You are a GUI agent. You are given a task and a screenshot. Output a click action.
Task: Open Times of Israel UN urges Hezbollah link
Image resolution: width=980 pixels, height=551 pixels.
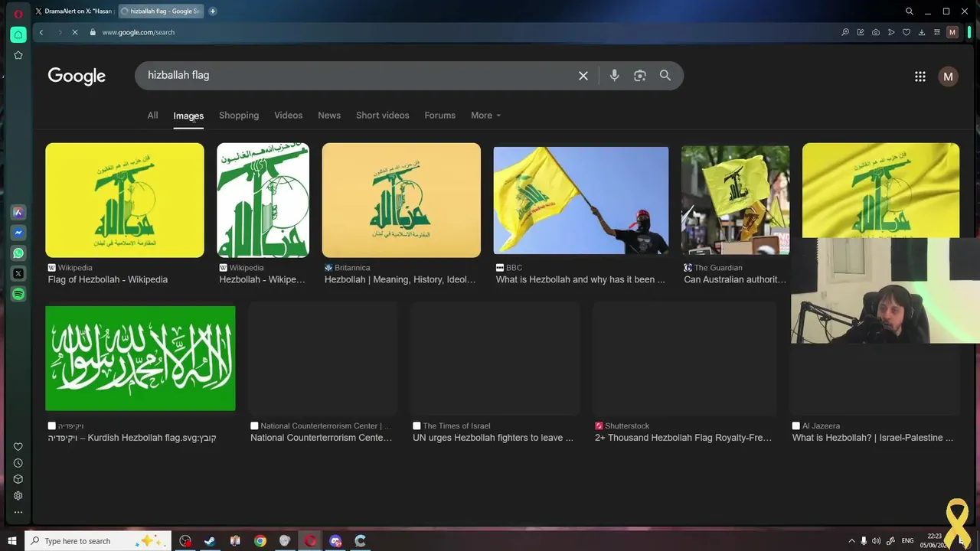493,439
